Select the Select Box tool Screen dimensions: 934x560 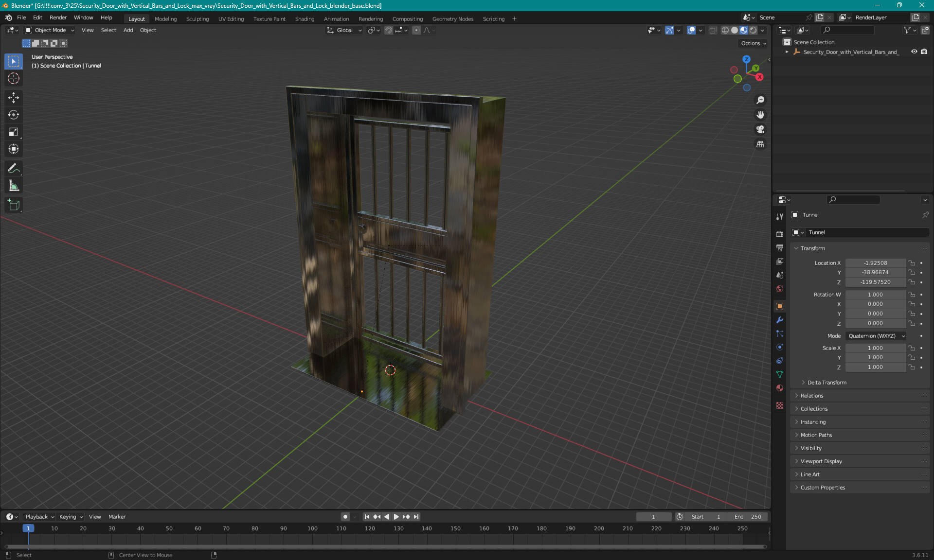tap(14, 61)
